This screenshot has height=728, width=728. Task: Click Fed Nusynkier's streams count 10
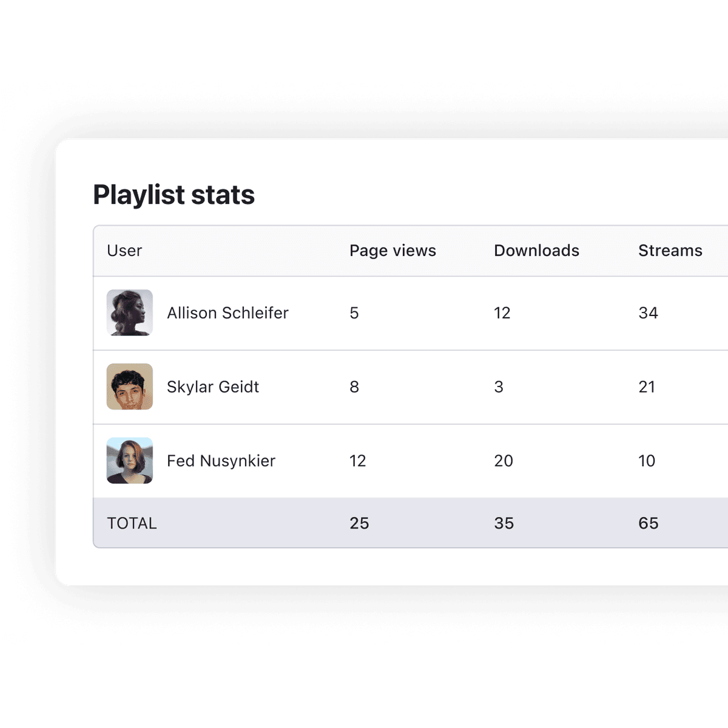click(x=647, y=461)
